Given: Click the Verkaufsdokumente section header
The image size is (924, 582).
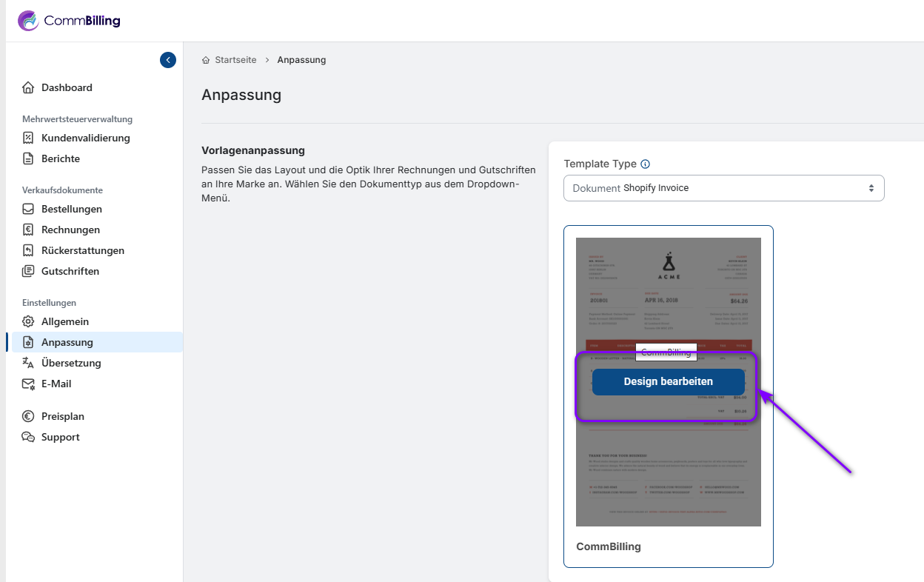Looking at the screenshot, I should (x=62, y=190).
